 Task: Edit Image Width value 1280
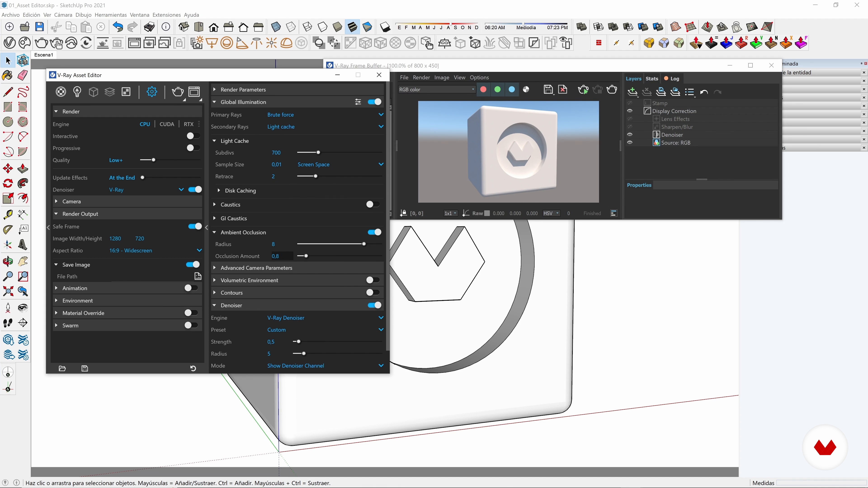click(x=115, y=239)
